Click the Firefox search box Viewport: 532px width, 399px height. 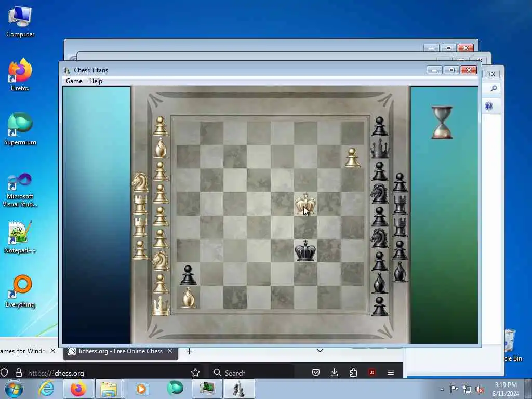coord(251,373)
